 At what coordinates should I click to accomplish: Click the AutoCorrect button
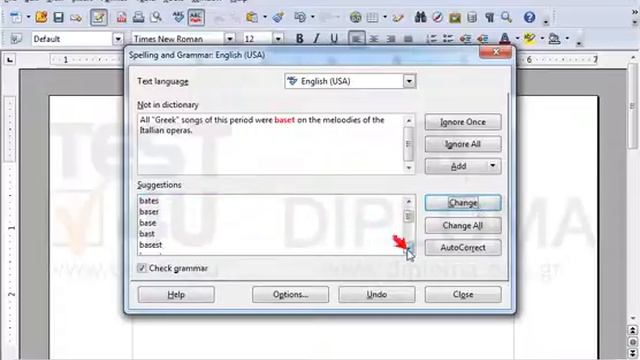463,247
